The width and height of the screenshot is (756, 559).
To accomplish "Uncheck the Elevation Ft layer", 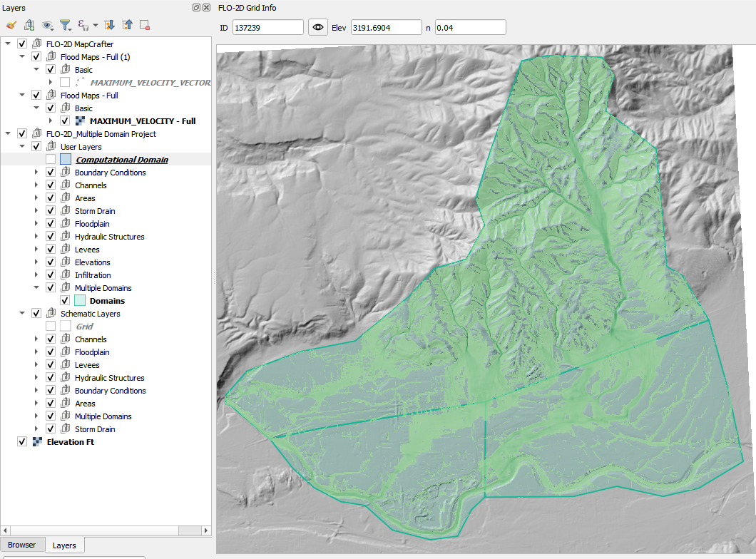I will (x=22, y=442).
